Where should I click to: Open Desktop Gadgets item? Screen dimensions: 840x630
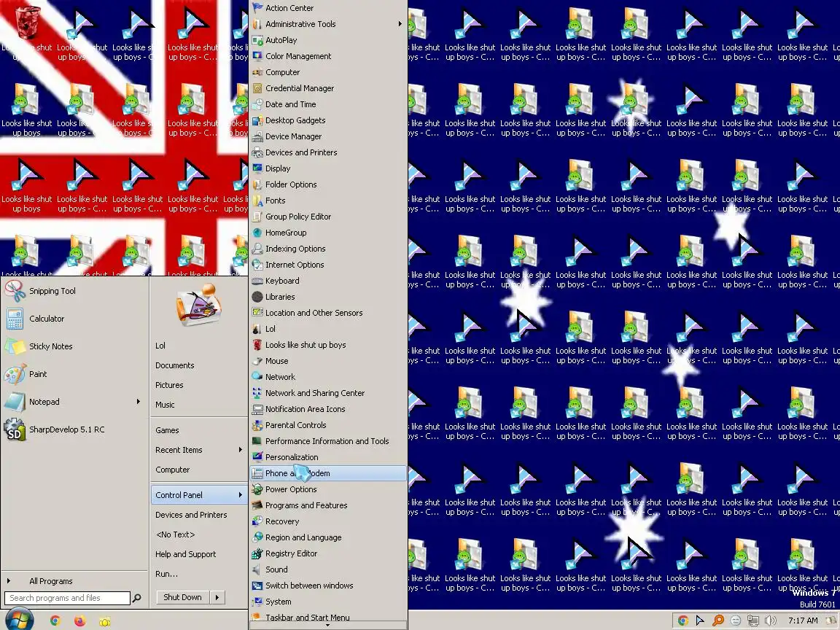(328, 120)
